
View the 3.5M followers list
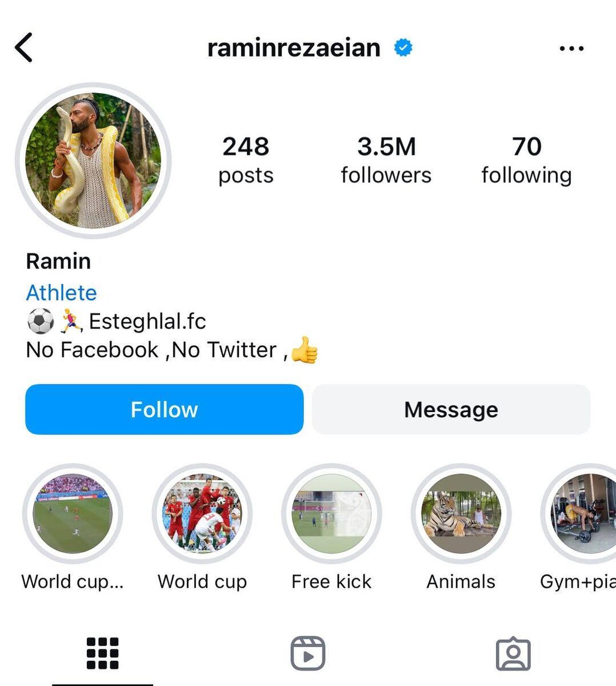coord(386,160)
